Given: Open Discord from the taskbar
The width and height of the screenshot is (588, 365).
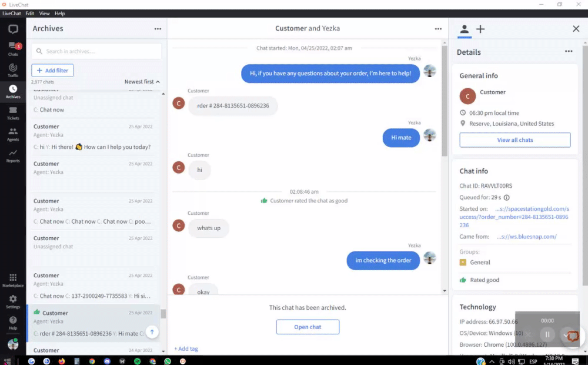Looking at the screenshot, I should tap(107, 361).
